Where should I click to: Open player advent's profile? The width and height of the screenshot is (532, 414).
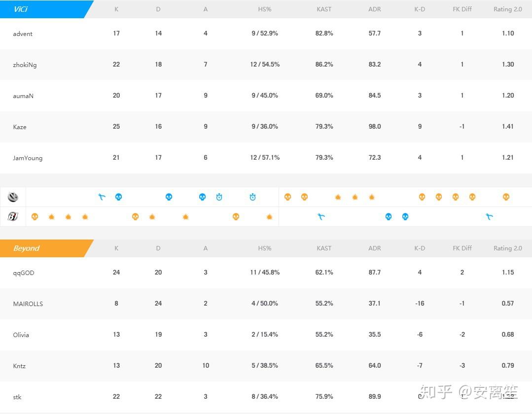(x=23, y=34)
